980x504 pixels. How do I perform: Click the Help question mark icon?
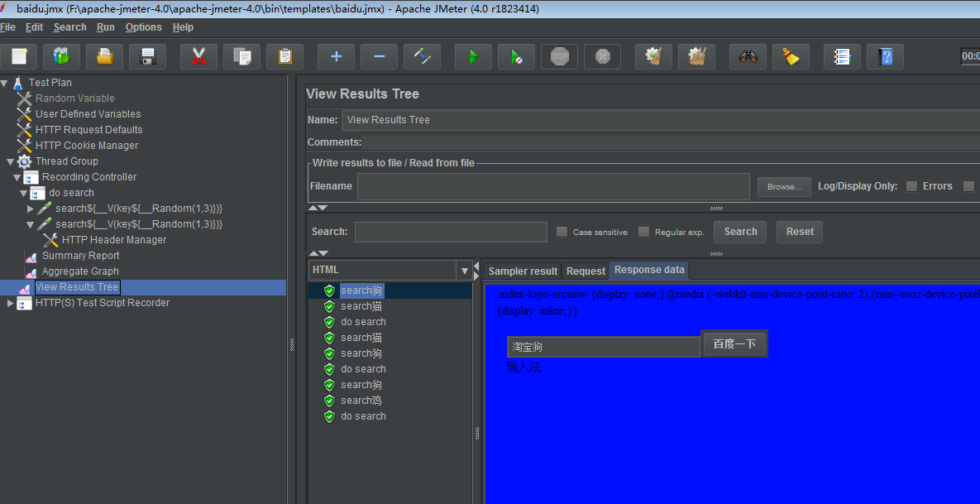pyautogui.click(x=885, y=57)
